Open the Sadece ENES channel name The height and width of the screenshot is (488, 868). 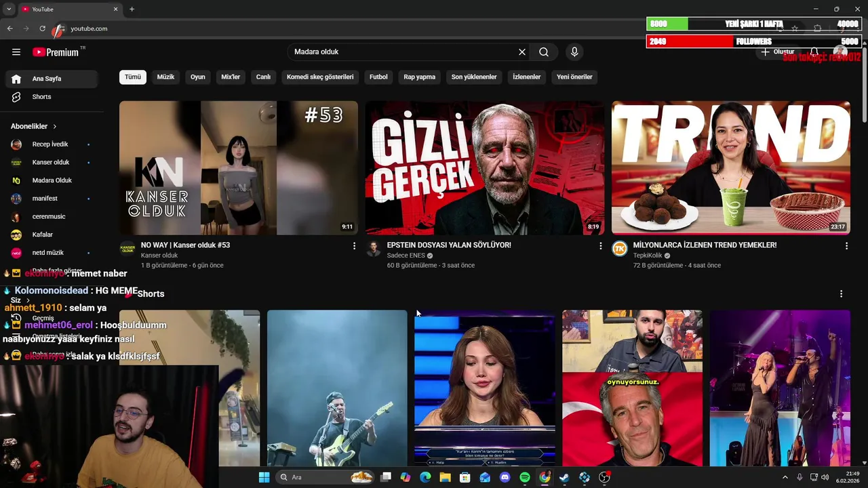[406, 256]
